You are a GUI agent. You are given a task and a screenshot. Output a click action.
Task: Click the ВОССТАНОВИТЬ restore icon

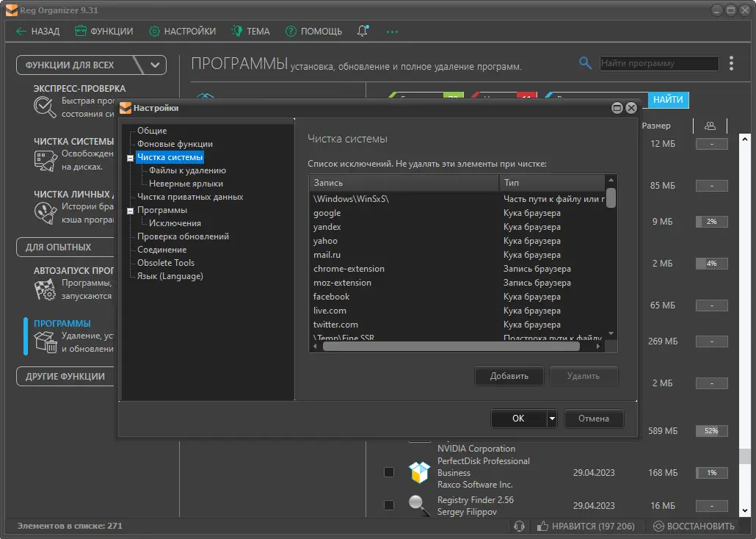pos(658,526)
